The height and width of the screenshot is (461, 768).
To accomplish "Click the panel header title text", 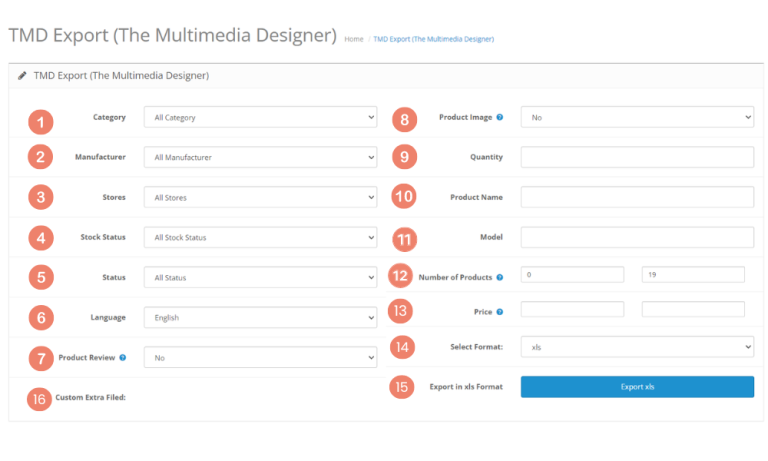I will [121, 75].
